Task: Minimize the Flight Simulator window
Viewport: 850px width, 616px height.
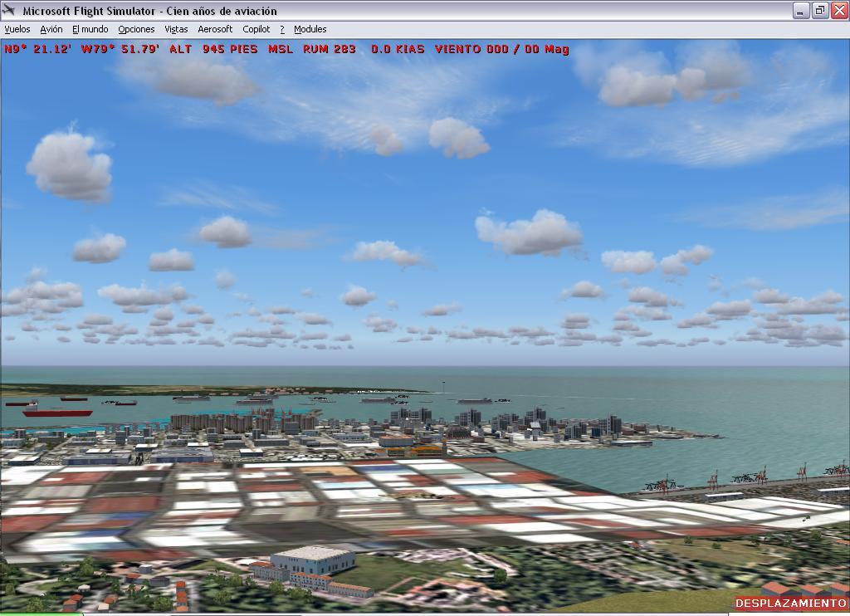Action: coord(801,10)
